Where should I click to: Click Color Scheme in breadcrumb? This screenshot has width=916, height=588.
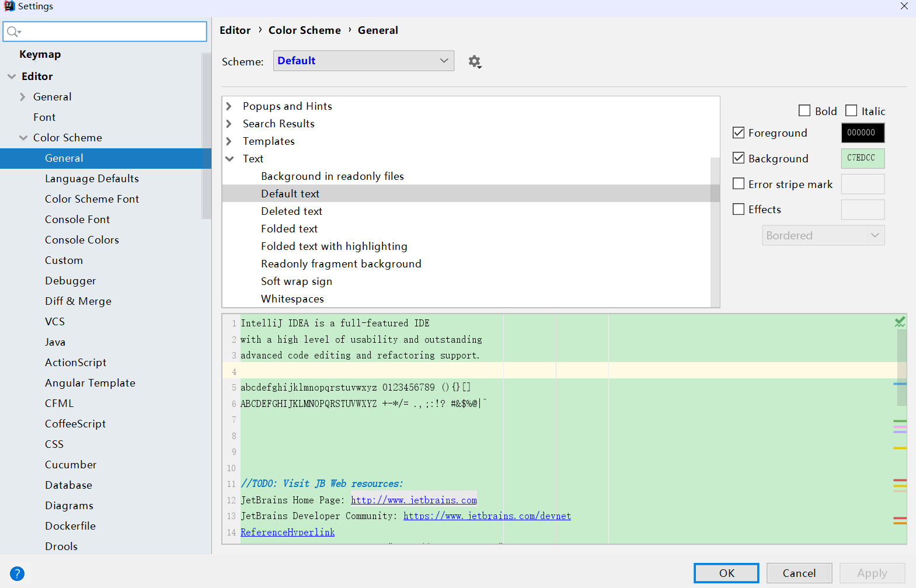(x=304, y=30)
